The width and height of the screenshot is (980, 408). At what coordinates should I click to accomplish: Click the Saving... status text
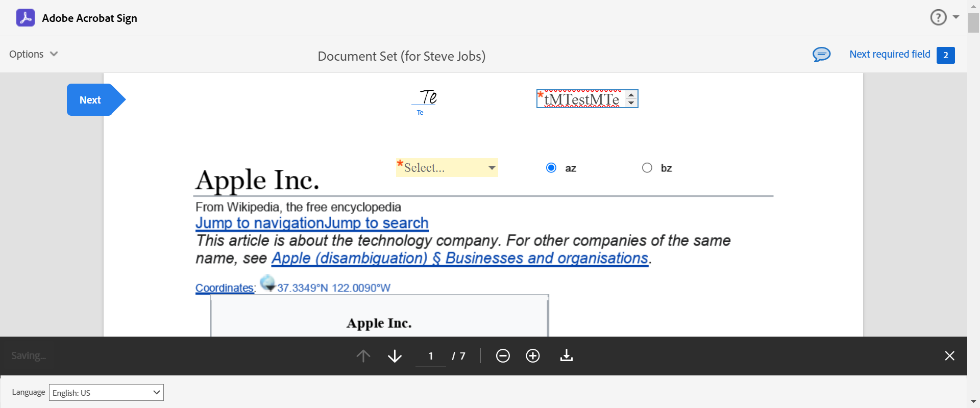[x=29, y=355]
